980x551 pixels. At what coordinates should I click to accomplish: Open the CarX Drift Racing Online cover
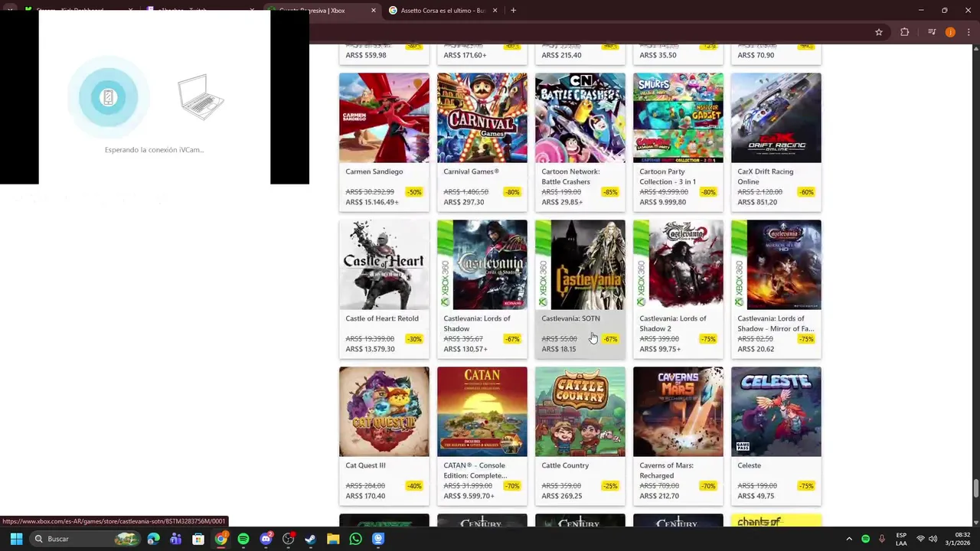click(x=776, y=118)
